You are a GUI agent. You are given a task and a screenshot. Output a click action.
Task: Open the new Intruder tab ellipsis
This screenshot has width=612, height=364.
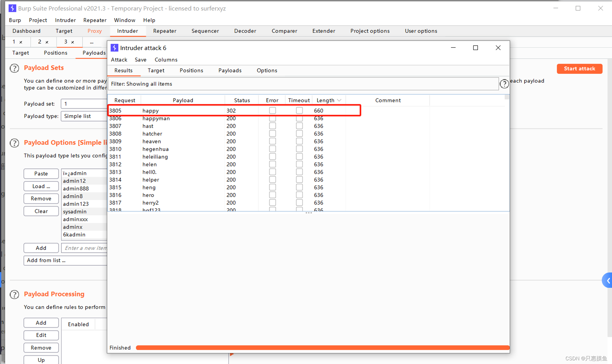click(91, 42)
